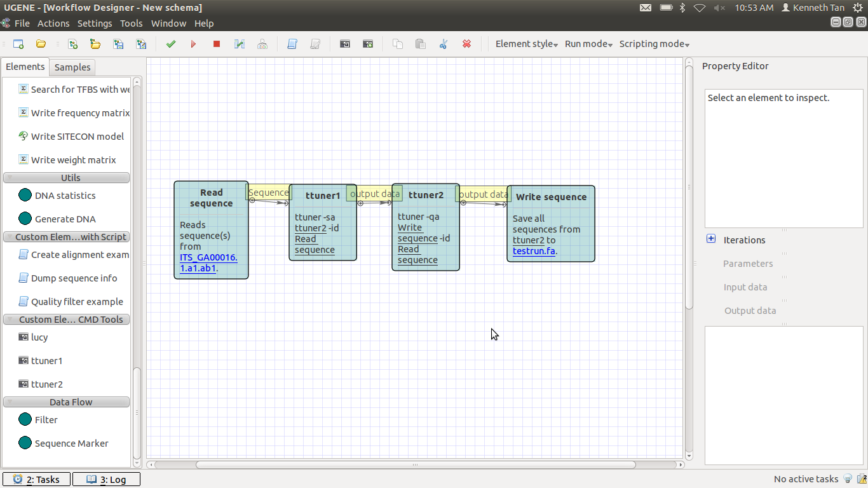Click the blue scroll script element icon

tap(292, 44)
